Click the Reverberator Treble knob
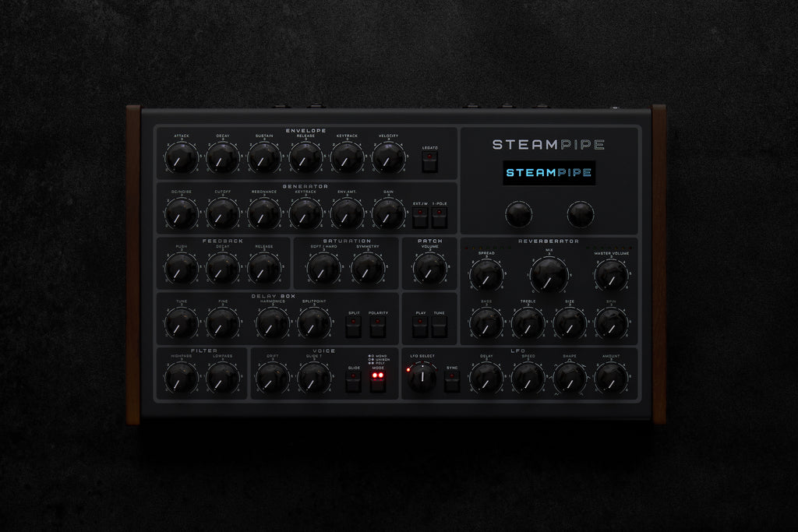Image resolution: width=798 pixels, height=532 pixels. [x=528, y=323]
